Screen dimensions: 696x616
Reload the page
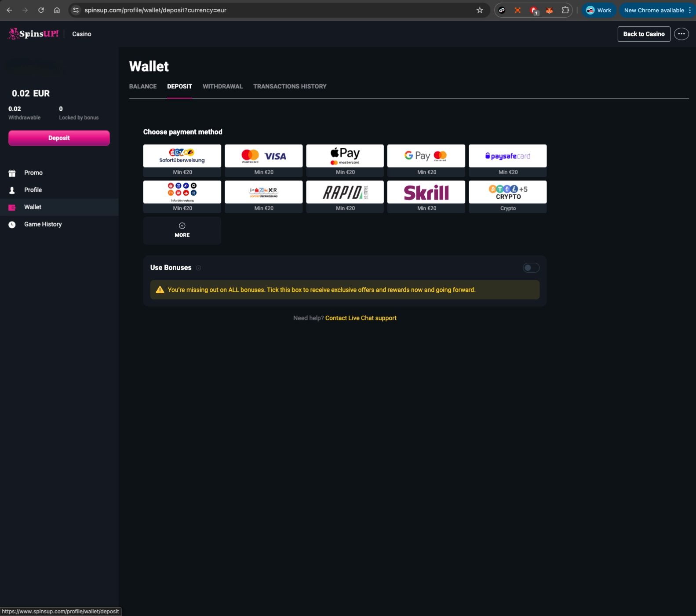point(41,10)
